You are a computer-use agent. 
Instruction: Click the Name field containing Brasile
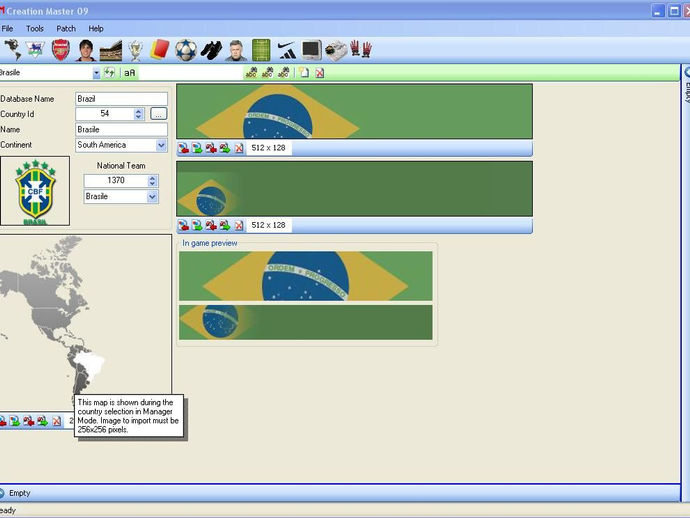pos(121,129)
